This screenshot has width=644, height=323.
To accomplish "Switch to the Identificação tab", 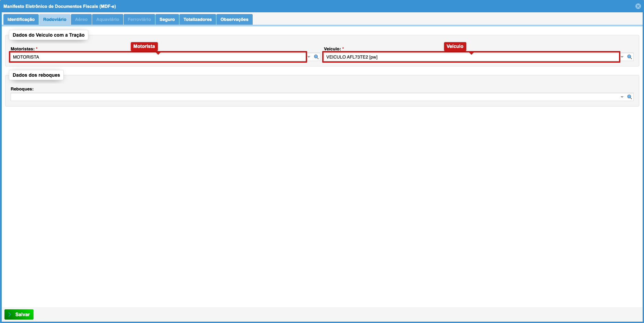I will point(21,20).
